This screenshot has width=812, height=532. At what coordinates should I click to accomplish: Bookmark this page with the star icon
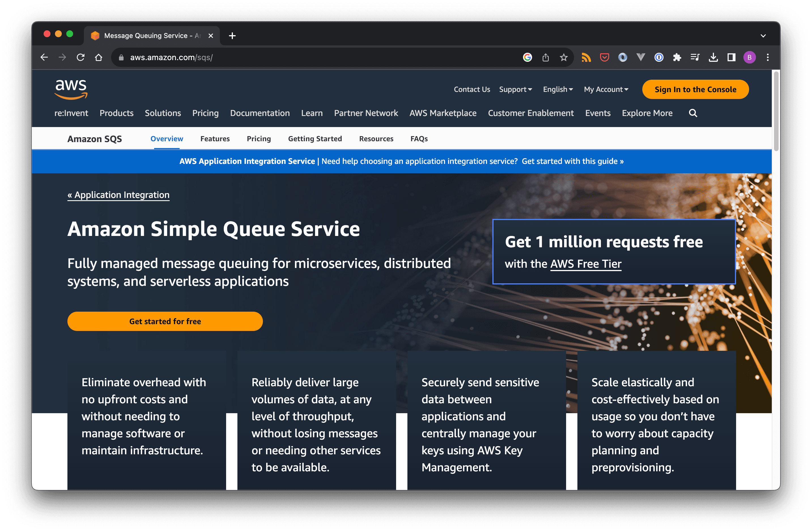563,57
